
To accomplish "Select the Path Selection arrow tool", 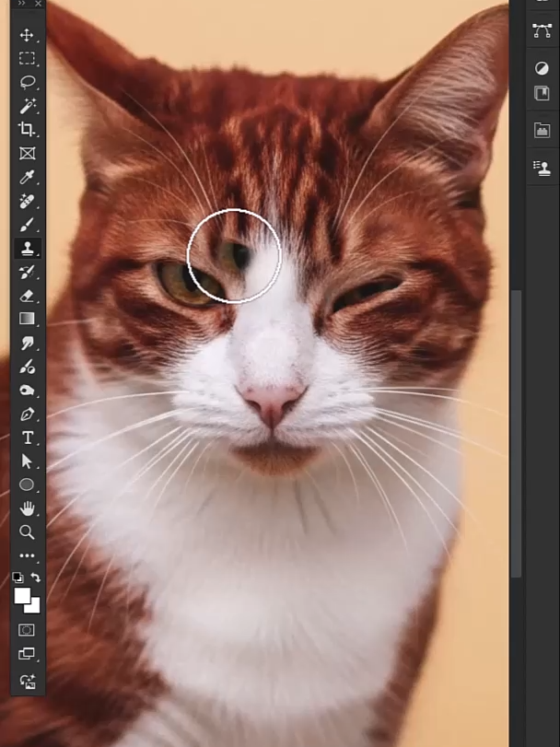I will tap(27, 461).
